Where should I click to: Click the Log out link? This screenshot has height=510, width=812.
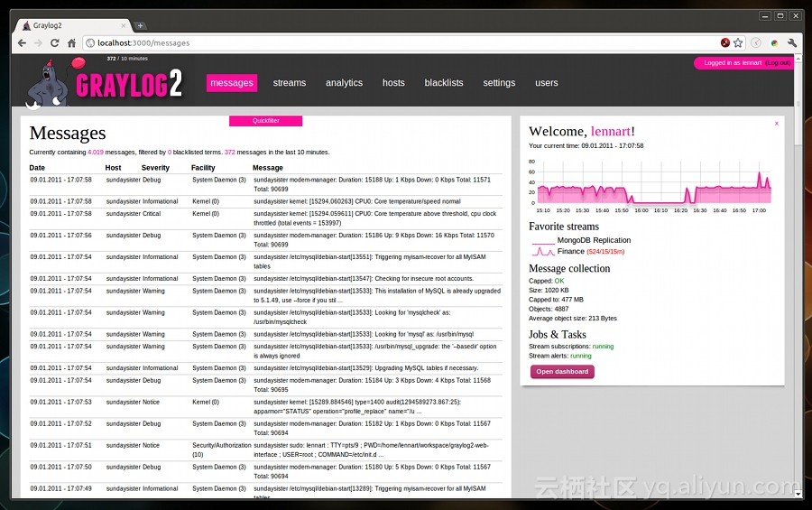click(x=778, y=63)
